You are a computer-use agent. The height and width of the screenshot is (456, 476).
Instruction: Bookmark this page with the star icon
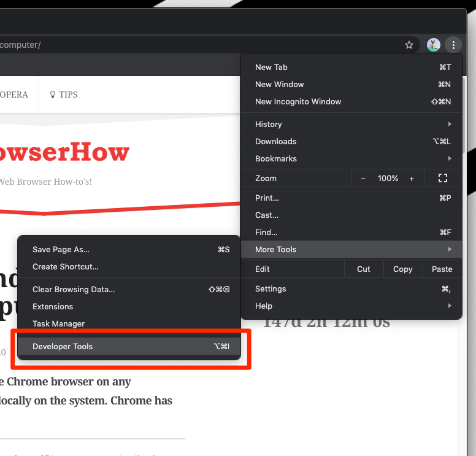pos(409,45)
